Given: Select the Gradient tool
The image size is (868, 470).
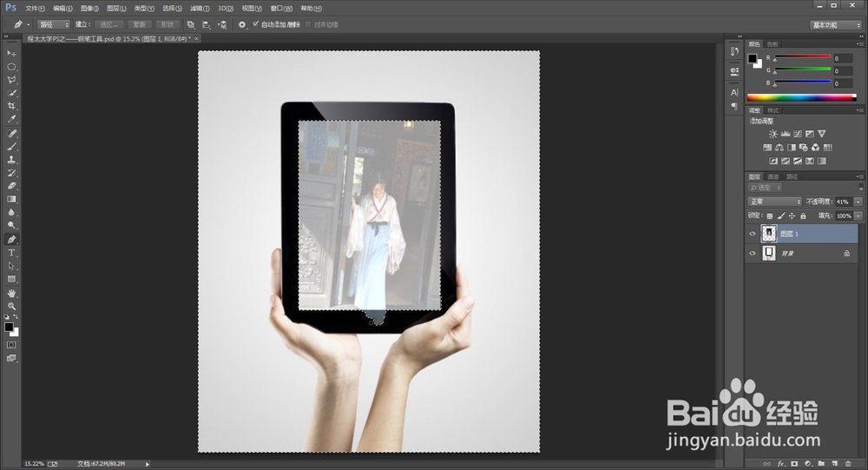Looking at the screenshot, I should [11, 199].
